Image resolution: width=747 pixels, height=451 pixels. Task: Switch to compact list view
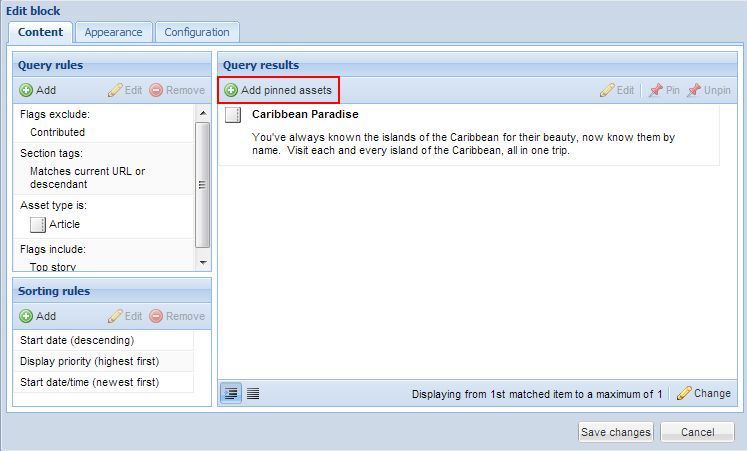click(x=253, y=393)
